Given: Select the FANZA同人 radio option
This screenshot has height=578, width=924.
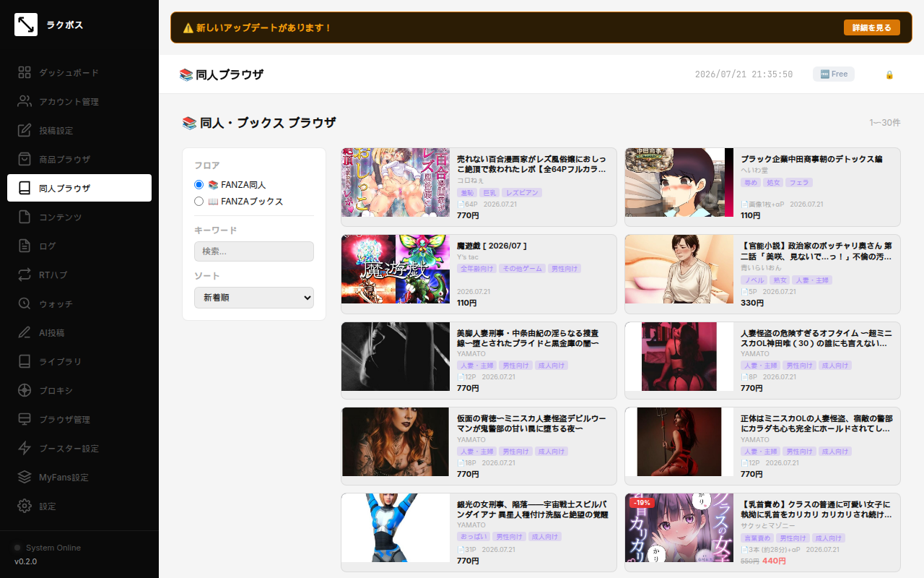Looking at the screenshot, I should 199,185.
